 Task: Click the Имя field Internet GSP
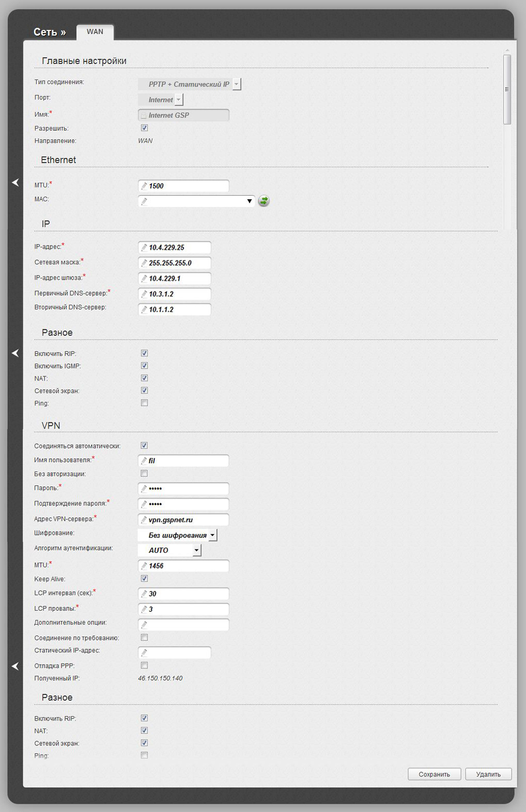pos(183,115)
